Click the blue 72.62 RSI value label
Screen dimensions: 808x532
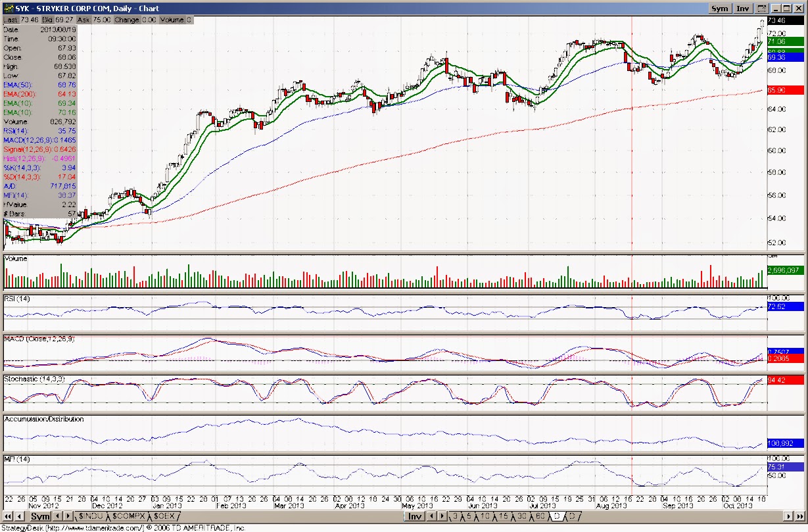pyautogui.click(x=786, y=306)
